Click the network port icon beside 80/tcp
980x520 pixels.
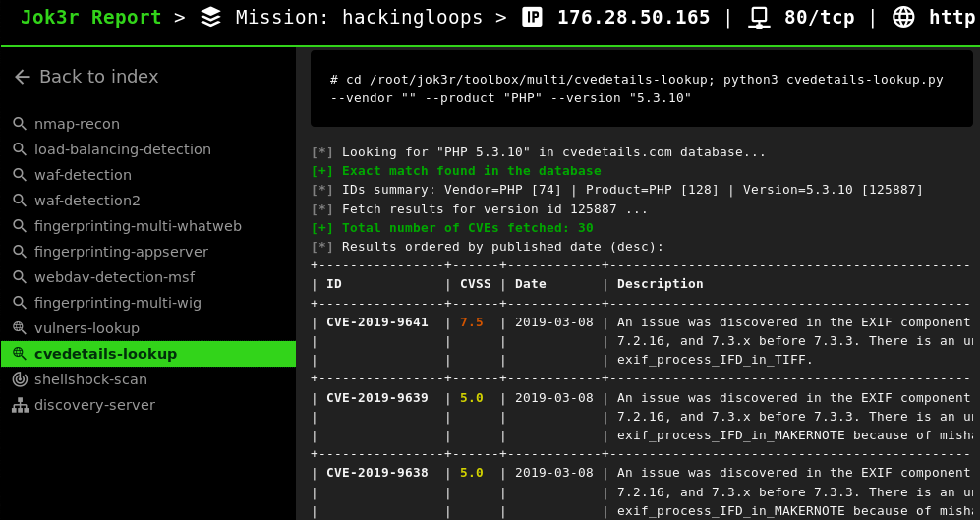[758, 17]
